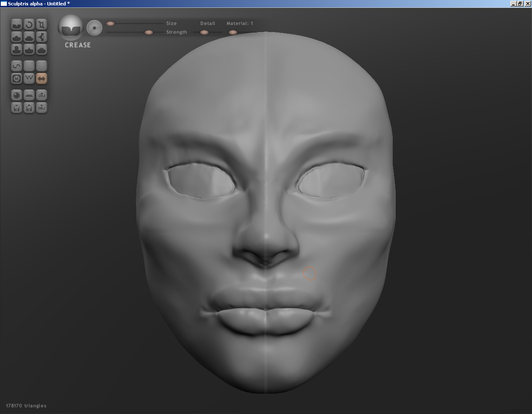Click the "178170 triangles" status text

click(x=26, y=406)
